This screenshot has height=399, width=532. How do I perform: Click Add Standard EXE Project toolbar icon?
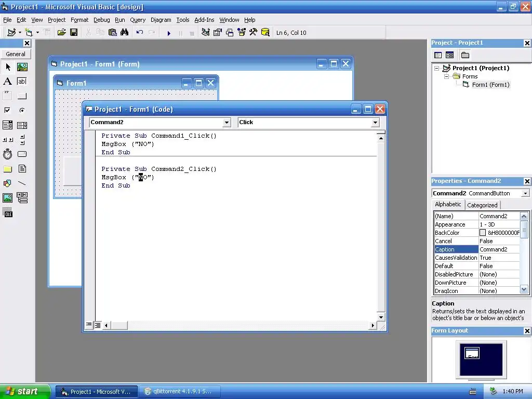coord(11,33)
